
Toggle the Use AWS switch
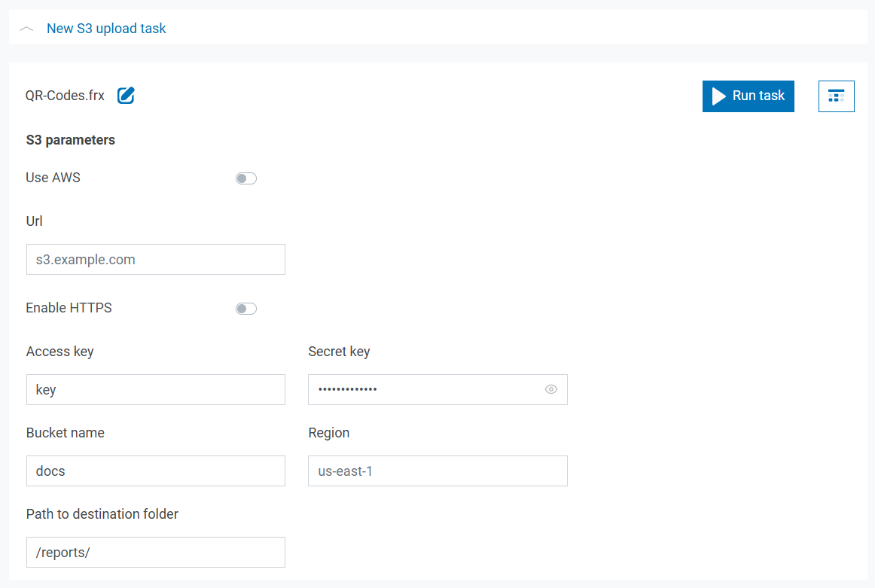pos(246,178)
